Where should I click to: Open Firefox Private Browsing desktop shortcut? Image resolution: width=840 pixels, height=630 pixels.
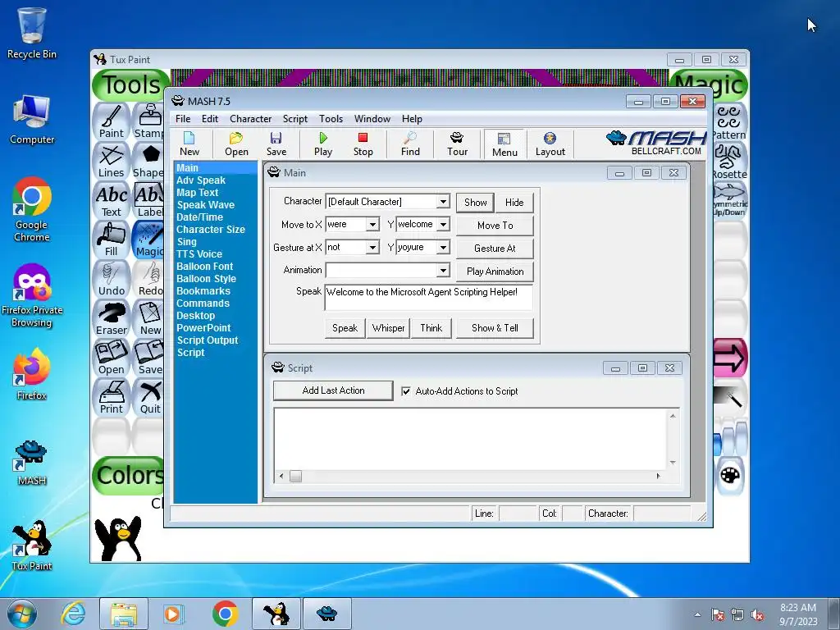(32, 295)
